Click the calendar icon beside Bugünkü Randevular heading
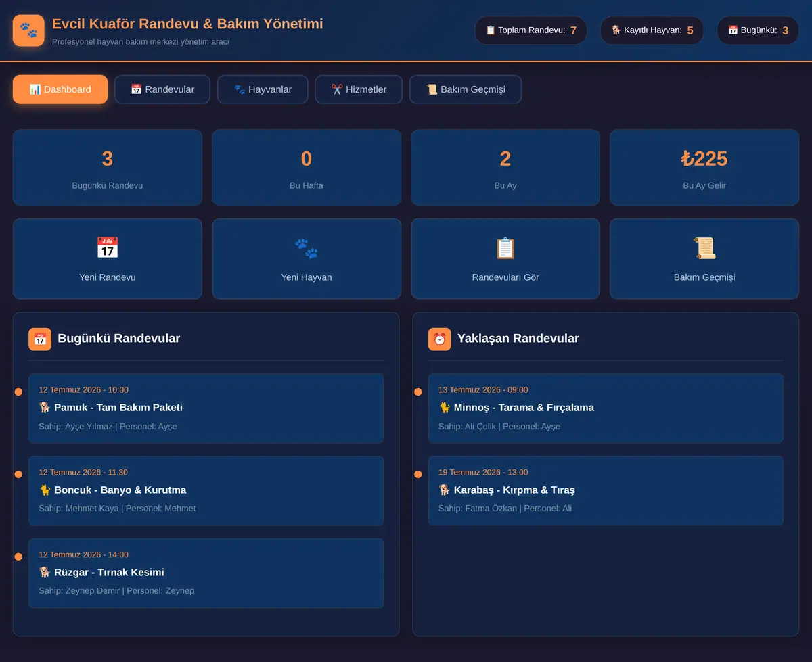Viewport: 812px width, 662px height. (x=40, y=339)
